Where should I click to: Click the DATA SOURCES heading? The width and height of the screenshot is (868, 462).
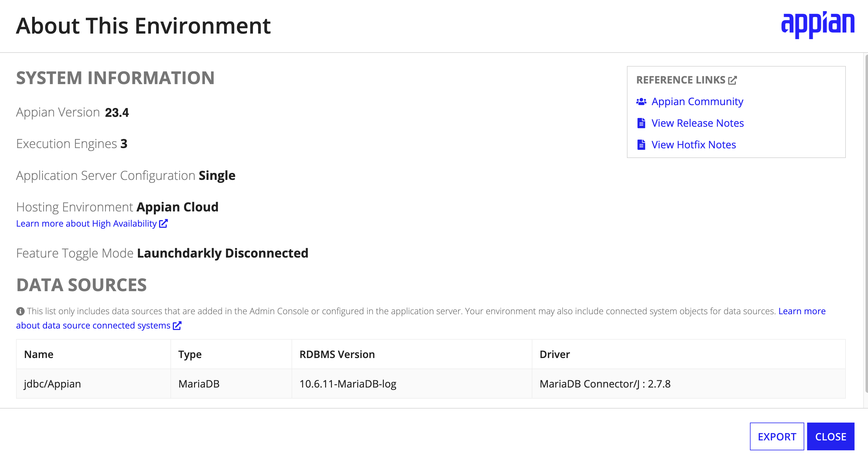click(81, 285)
